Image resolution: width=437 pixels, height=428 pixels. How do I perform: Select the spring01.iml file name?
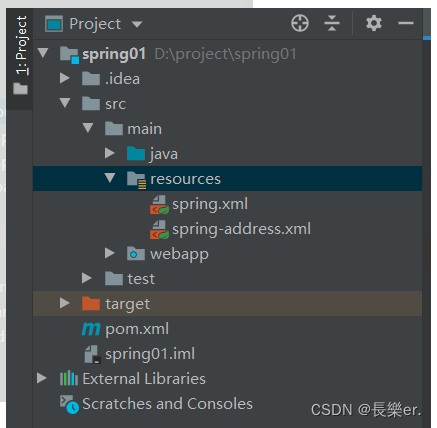coord(150,354)
